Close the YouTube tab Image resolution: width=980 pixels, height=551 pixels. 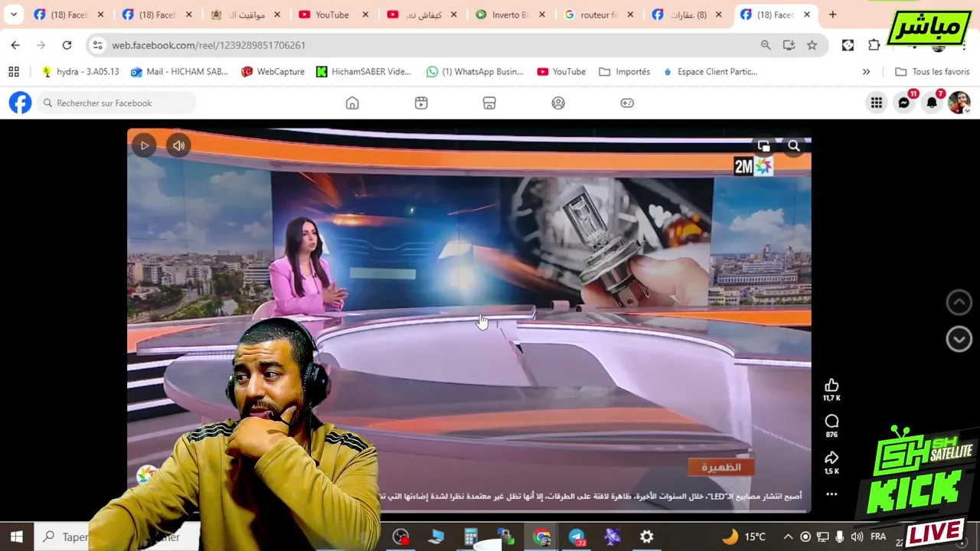[x=365, y=15]
